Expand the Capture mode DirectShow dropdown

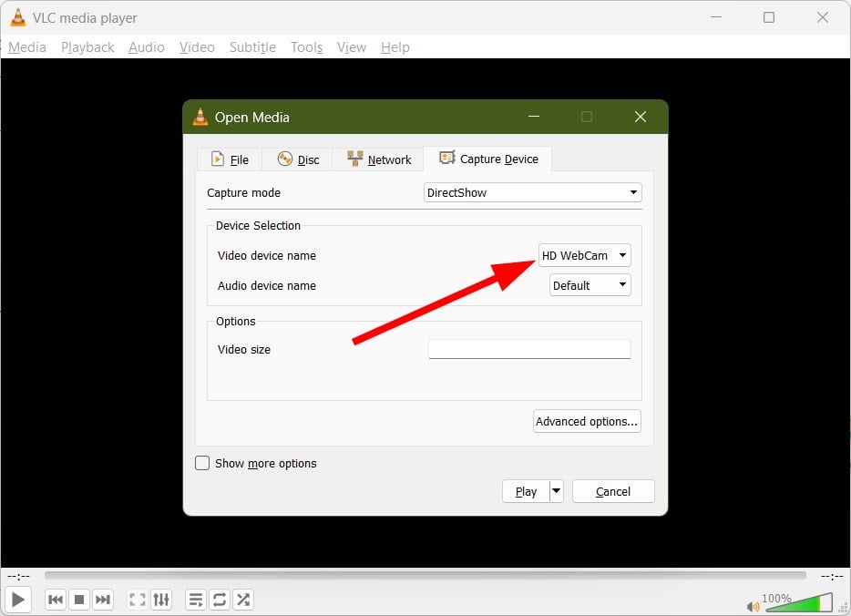532,192
